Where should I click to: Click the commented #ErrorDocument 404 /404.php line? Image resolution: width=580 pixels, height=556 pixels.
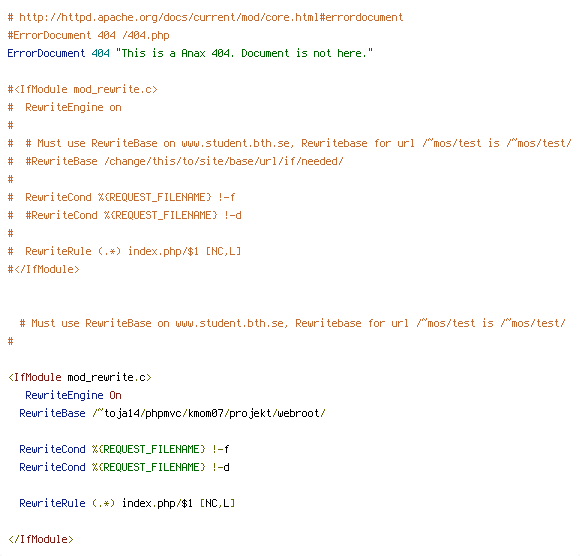pos(88,36)
